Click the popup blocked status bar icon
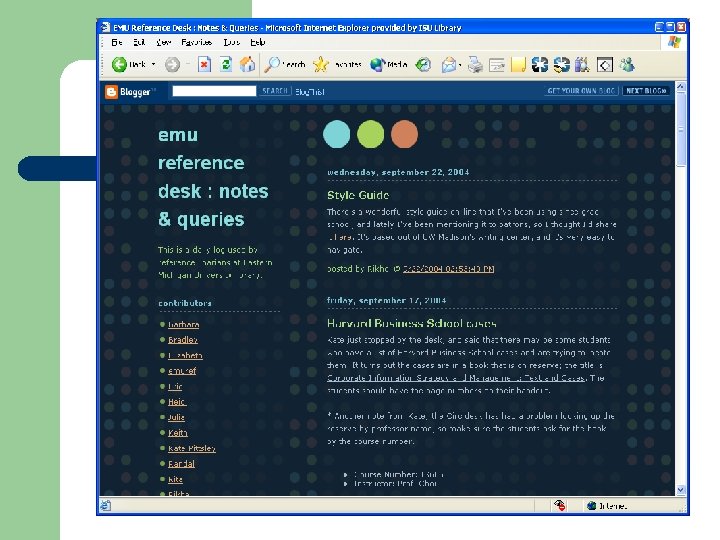720x540 pixels. tap(559, 506)
